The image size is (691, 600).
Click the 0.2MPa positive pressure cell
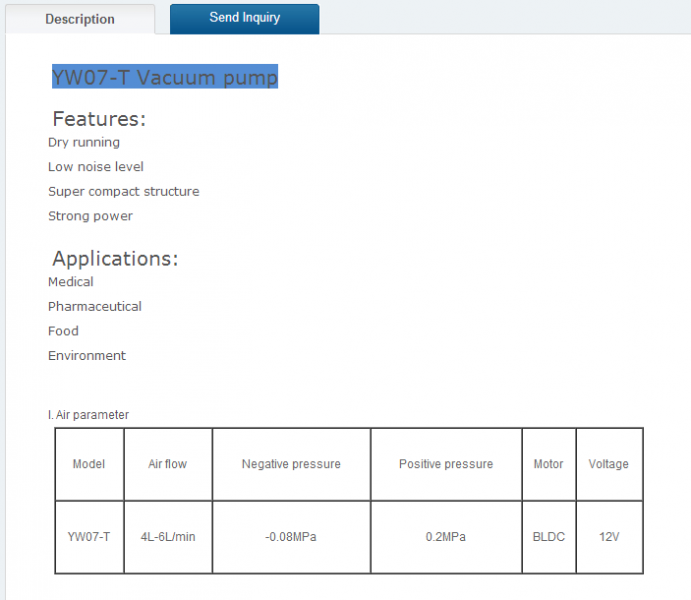[x=446, y=537]
